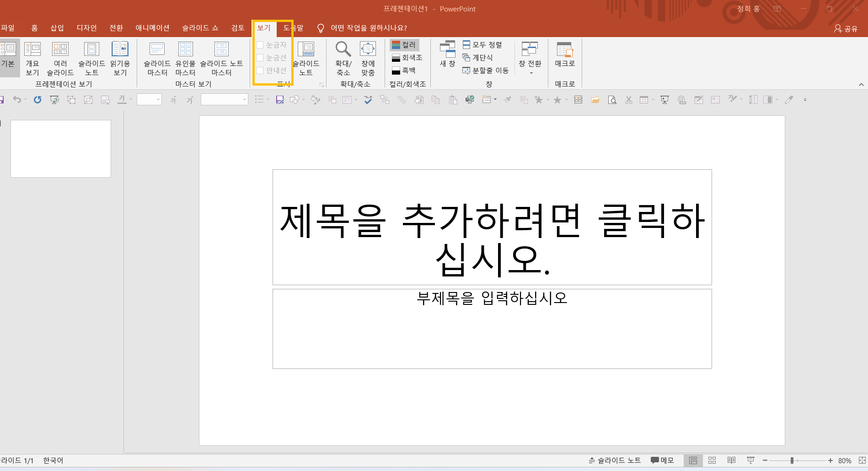The width and height of the screenshot is (868, 471).
Task: Collapse the ribbon with the chevron
Action: (x=861, y=84)
